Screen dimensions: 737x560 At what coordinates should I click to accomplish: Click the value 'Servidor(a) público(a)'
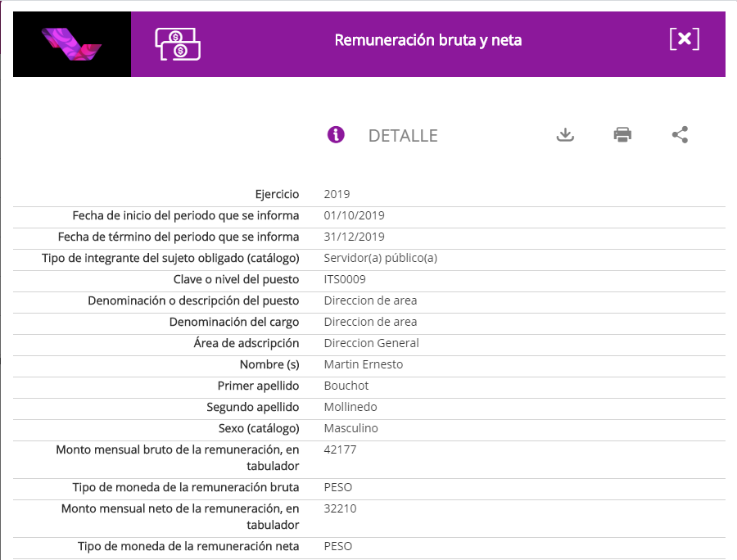[x=380, y=258]
